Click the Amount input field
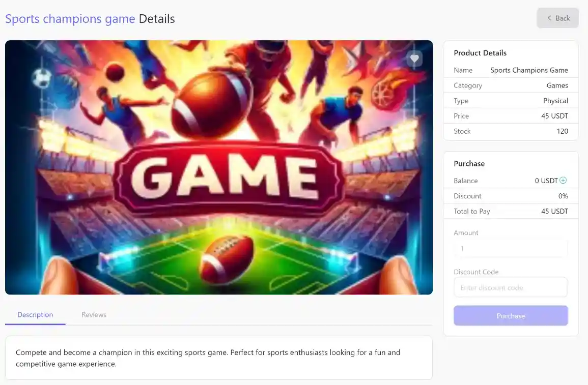 pos(511,249)
